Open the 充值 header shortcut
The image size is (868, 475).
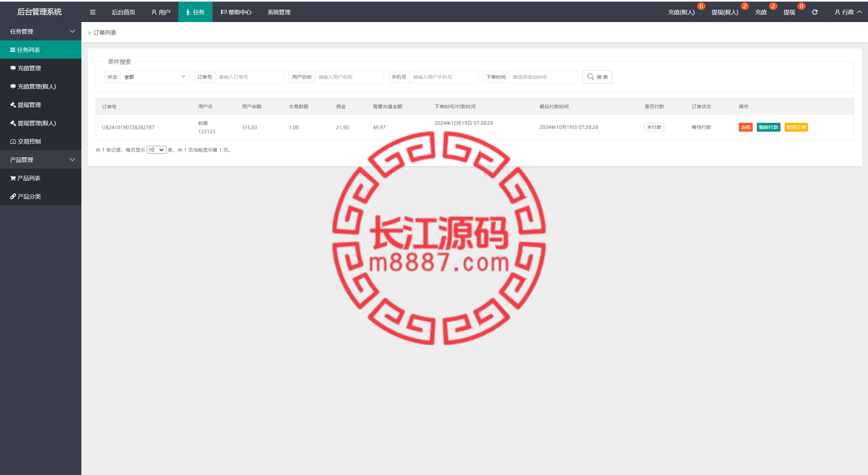click(761, 12)
